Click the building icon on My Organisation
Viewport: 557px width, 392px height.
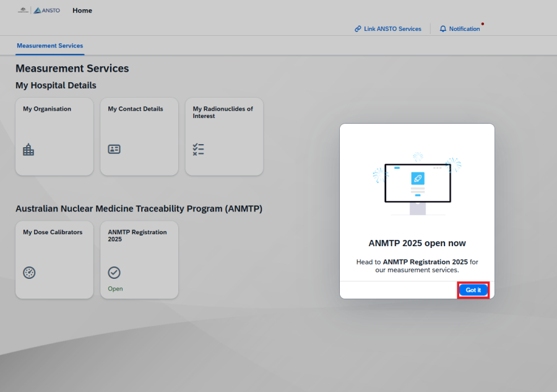tap(28, 150)
